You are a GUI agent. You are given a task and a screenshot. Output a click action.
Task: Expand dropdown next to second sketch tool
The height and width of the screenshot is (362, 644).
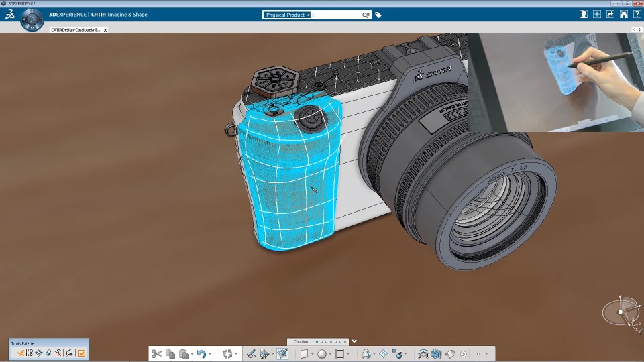click(x=273, y=354)
